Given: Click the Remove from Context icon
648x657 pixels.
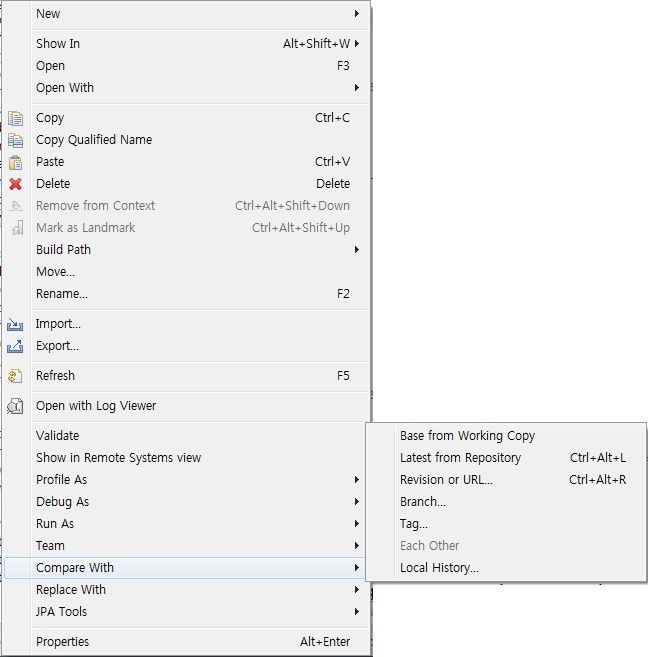Looking at the screenshot, I should [x=16, y=206].
